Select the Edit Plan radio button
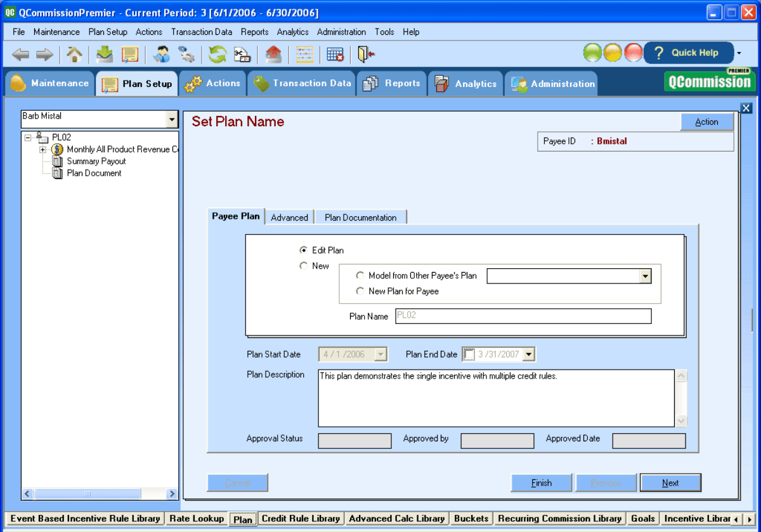Image resolution: width=761 pixels, height=532 pixels. (x=303, y=250)
